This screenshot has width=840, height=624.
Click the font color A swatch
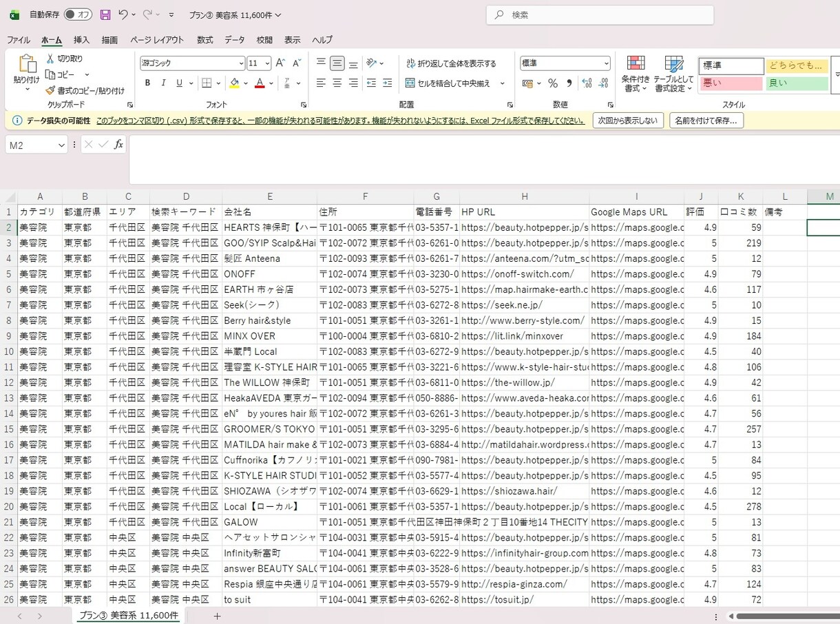click(260, 83)
